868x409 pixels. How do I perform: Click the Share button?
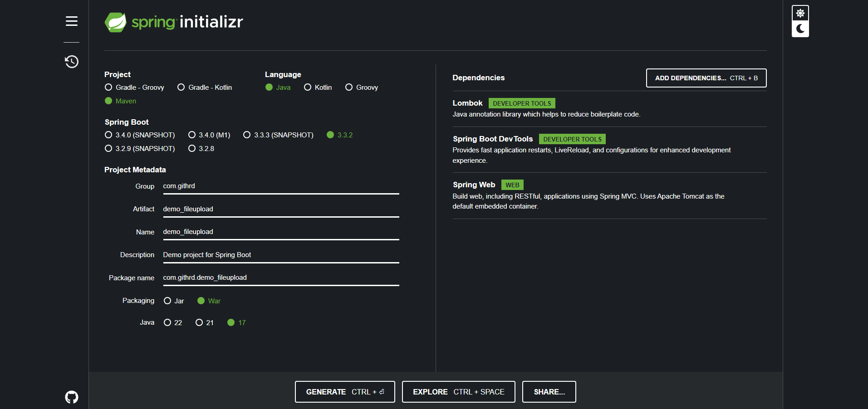coord(549,392)
